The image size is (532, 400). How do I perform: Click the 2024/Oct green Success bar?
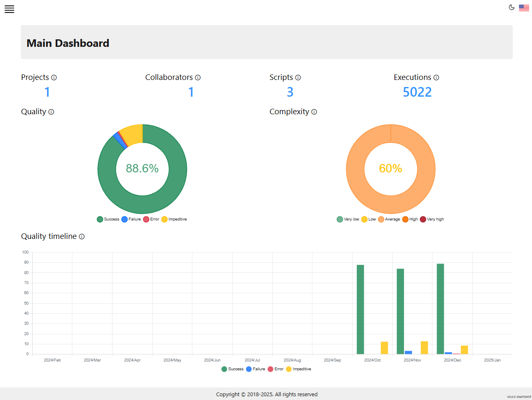360,310
